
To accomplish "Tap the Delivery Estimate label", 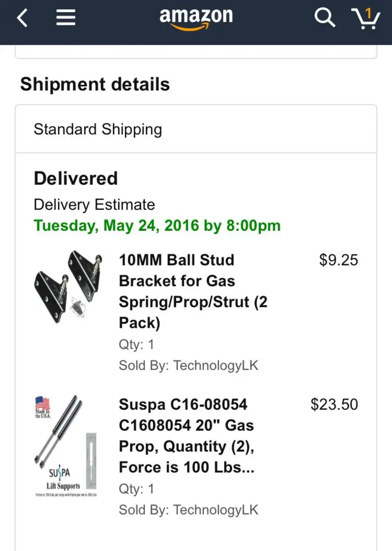I will click(x=94, y=205).
